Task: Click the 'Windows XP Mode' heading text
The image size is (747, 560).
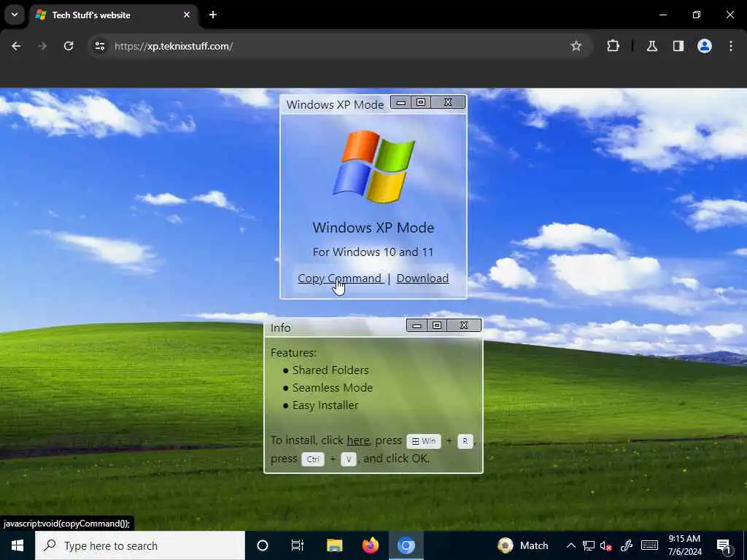Action: tap(373, 227)
